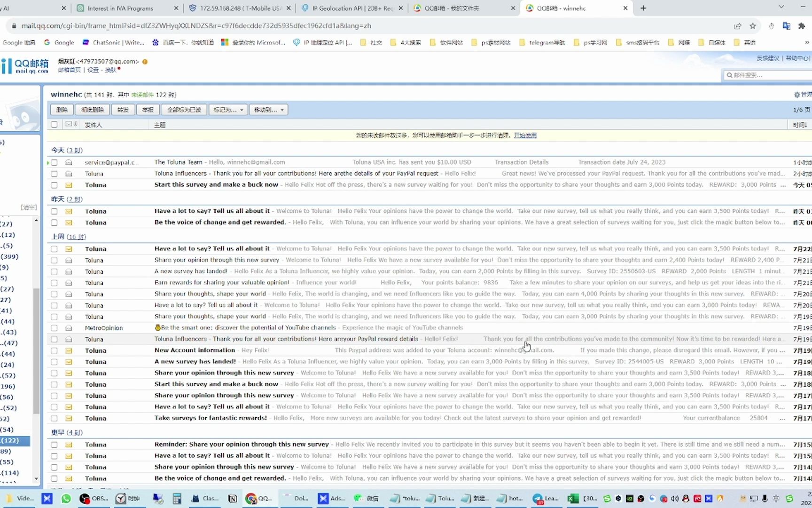Tick the select-all checkbox in the list header
The height and width of the screenshot is (508, 812).
click(55, 124)
